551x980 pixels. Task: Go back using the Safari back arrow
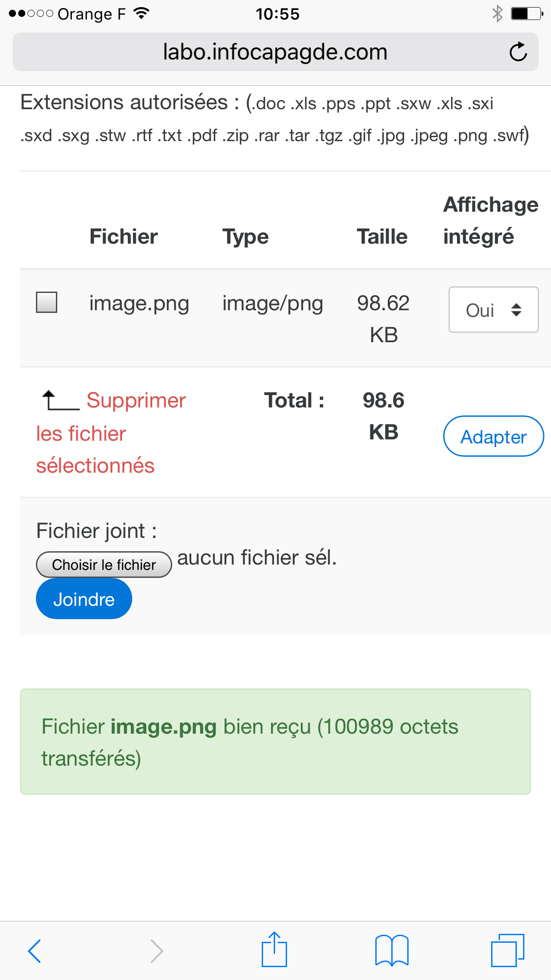[34, 951]
